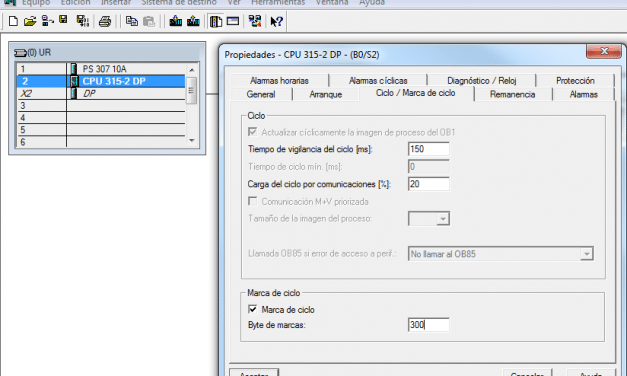Select empty rack slot 6

(x=101, y=142)
